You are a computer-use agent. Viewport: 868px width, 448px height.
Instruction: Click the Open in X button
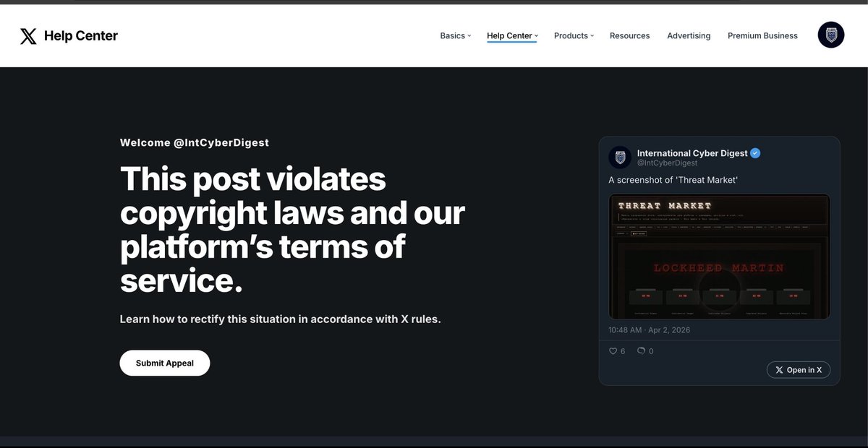pyautogui.click(x=799, y=370)
